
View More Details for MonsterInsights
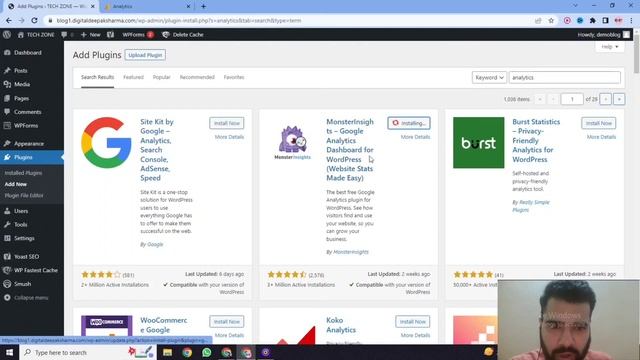[x=415, y=137]
